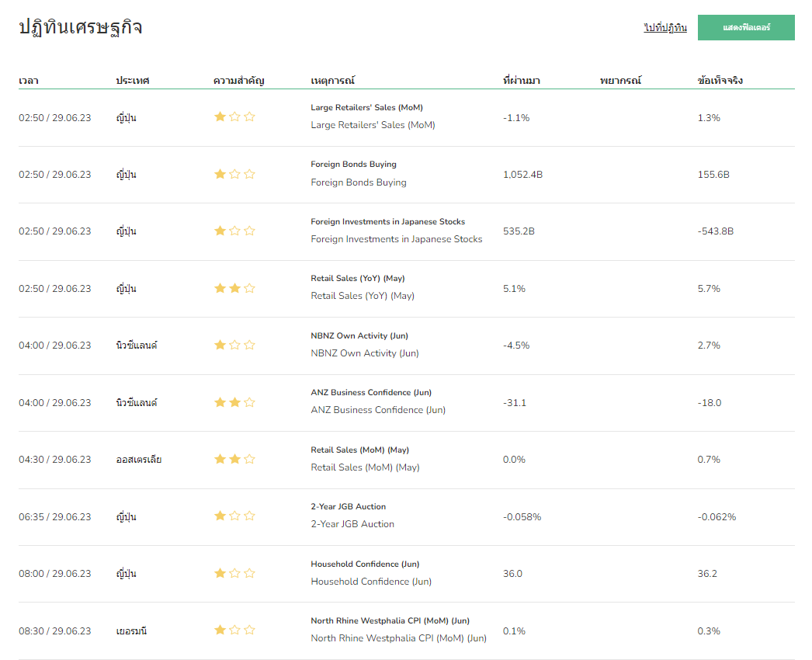Image resolution: width=812 pixels, height=660 pixels.
Task: Click stars beside NBNZ Own Activity event
Action: [x=234, y=346]
